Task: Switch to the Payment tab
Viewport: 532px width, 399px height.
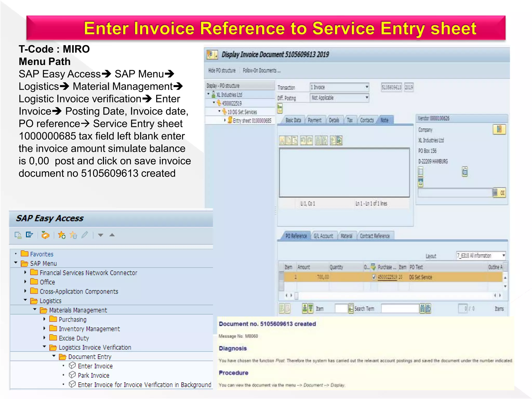Action: pos(315,120)
